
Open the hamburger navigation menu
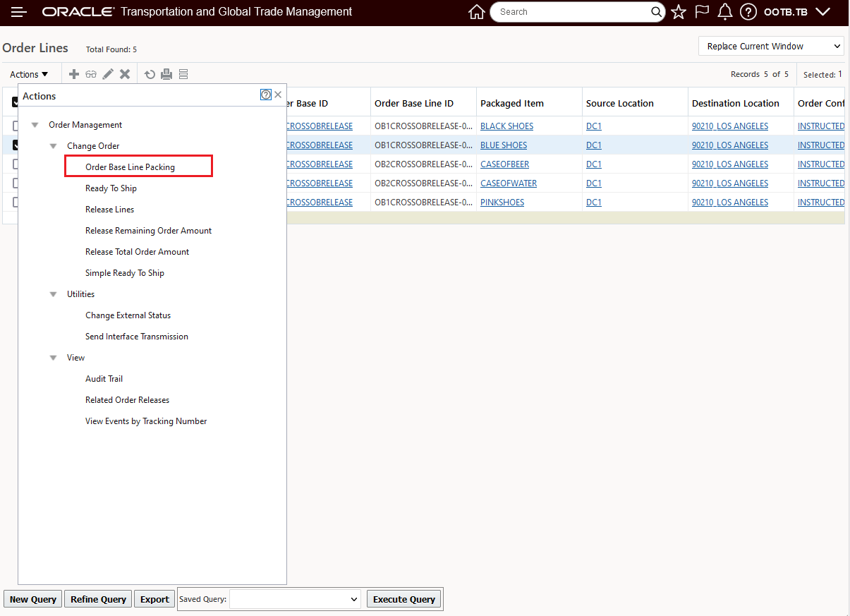point(19,12)
